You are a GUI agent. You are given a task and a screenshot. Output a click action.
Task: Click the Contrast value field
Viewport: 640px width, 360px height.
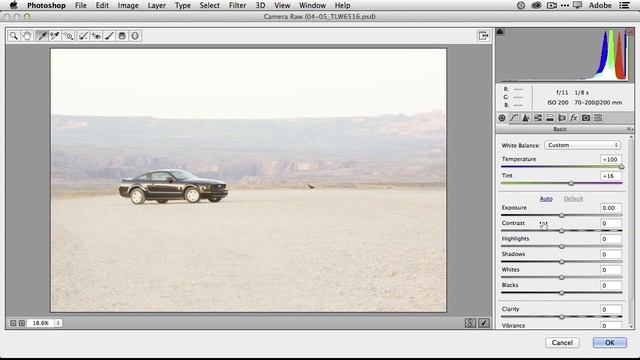pyautogui.click(x=611, y=223)
